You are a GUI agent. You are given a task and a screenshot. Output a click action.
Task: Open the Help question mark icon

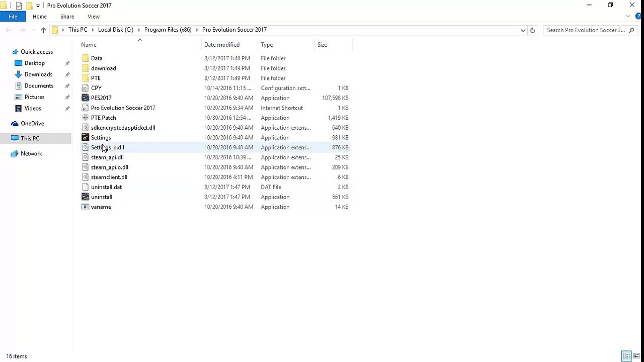[639, 17]
